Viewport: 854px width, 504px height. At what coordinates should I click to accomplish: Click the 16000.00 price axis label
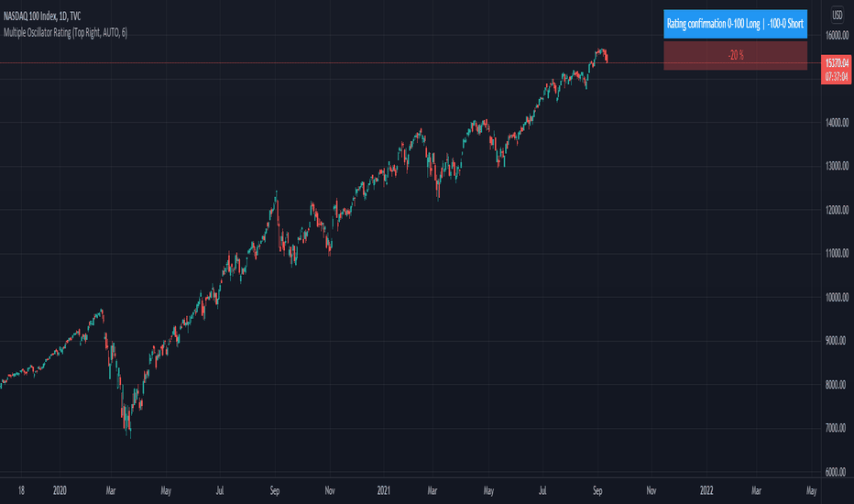tap(837, 36)
